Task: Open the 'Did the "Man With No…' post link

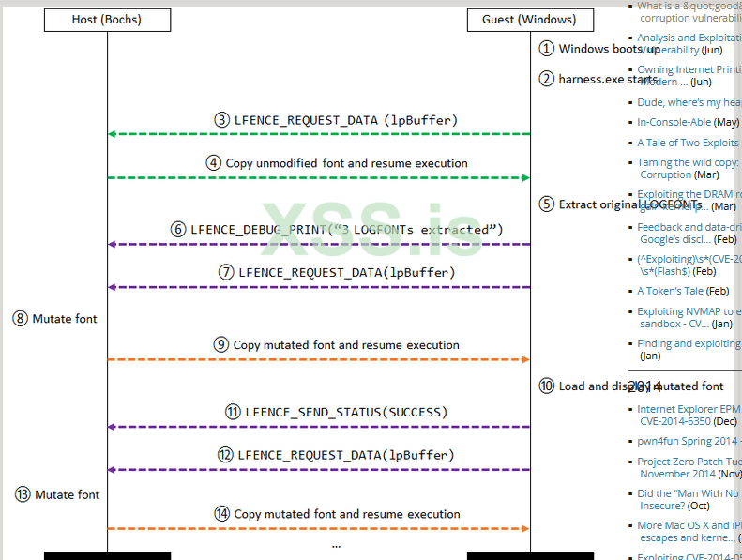Action: [x=689, y=499]
